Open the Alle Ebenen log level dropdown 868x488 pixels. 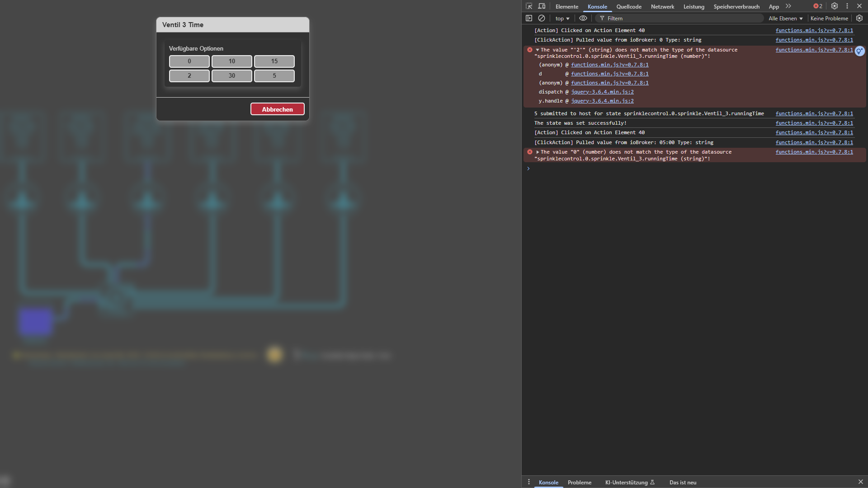785,19
